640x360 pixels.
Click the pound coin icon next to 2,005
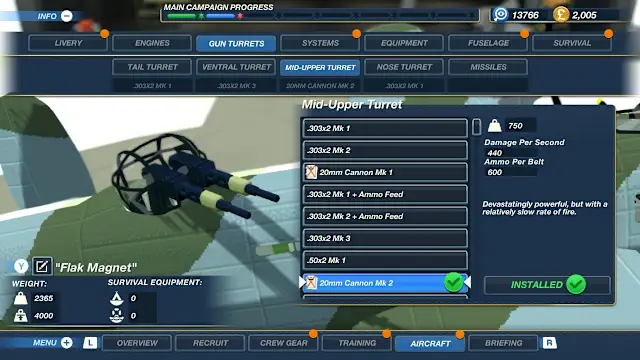pyautogui.click(x=561, y=15)
